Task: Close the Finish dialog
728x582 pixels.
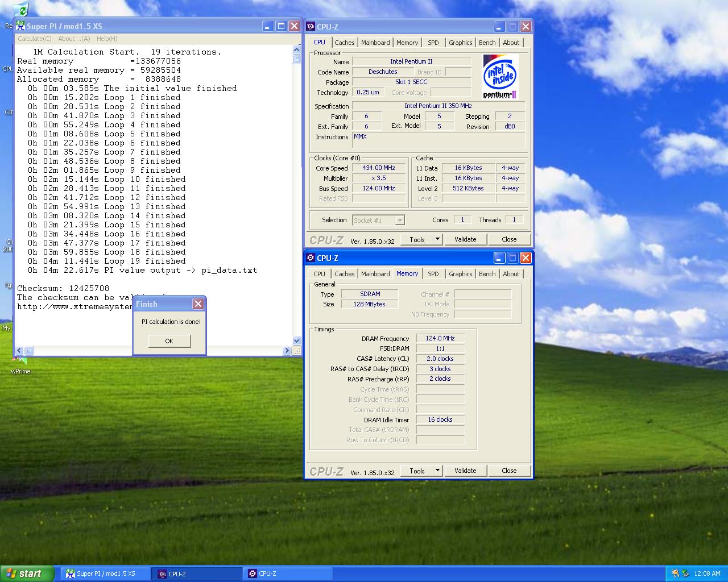Action: coord(198,304)
